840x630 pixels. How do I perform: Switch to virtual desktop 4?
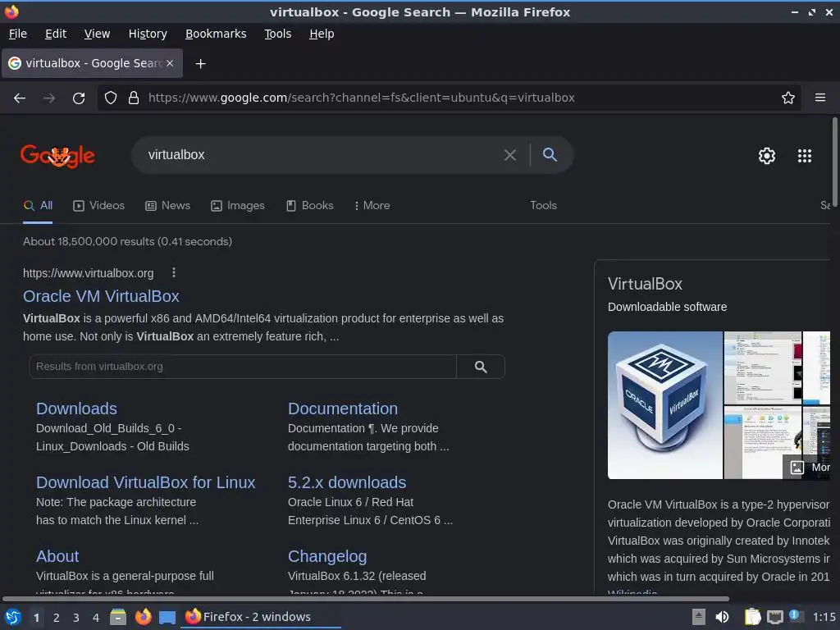(96, 618)
